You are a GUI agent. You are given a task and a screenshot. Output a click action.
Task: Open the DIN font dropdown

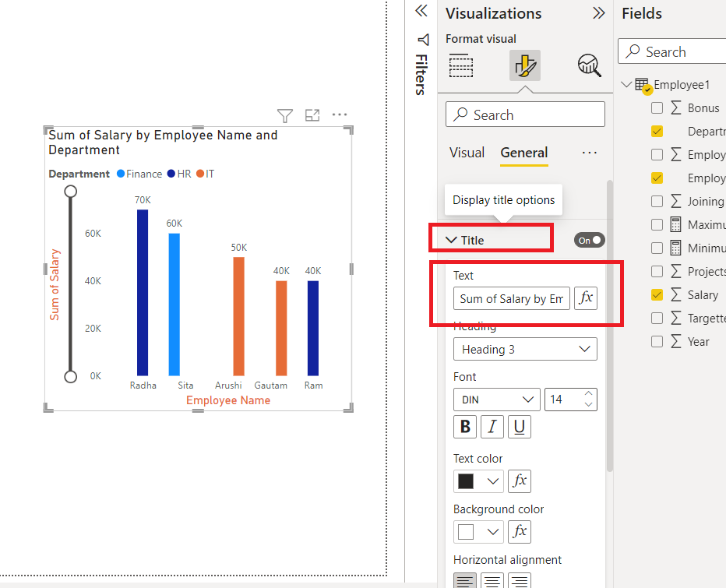496,399
